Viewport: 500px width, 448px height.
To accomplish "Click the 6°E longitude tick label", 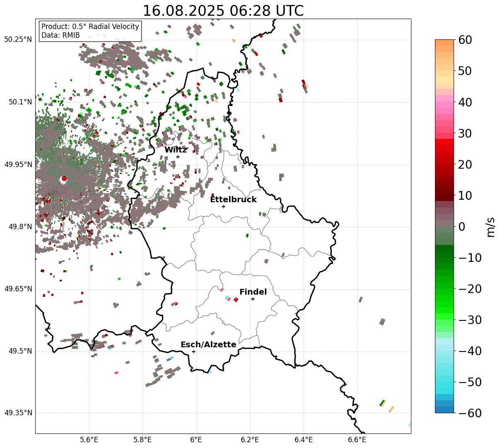I will click(196, 440).
